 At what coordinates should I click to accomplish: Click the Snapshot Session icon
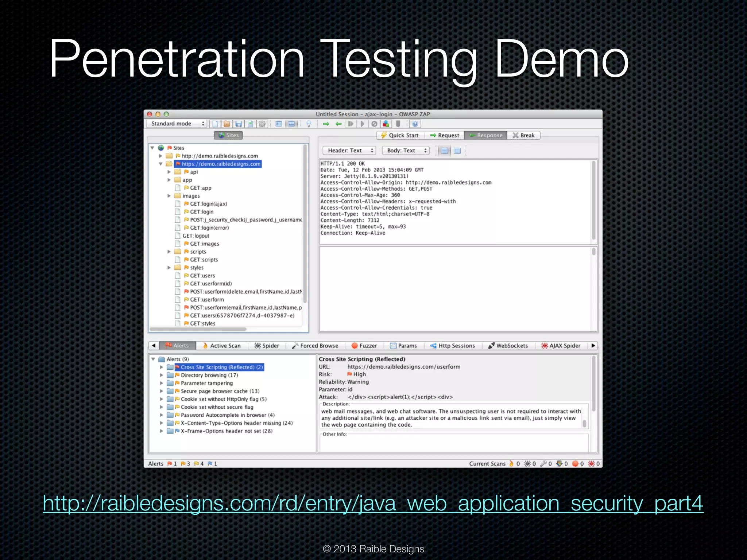point(250,124)
